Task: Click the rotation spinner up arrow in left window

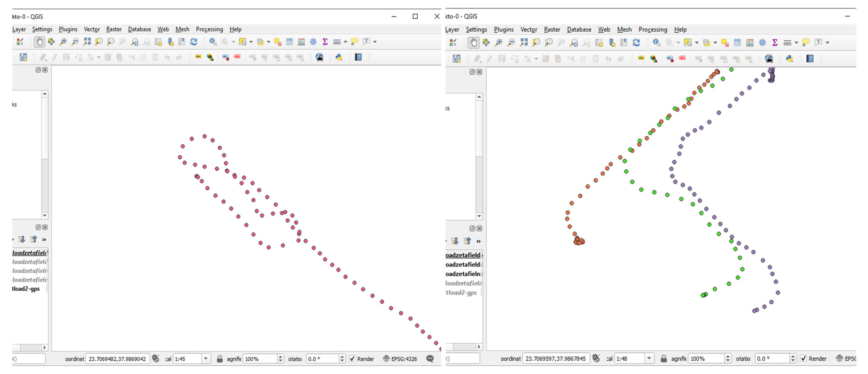Action: pyautogui.click(x=342, y=357)
